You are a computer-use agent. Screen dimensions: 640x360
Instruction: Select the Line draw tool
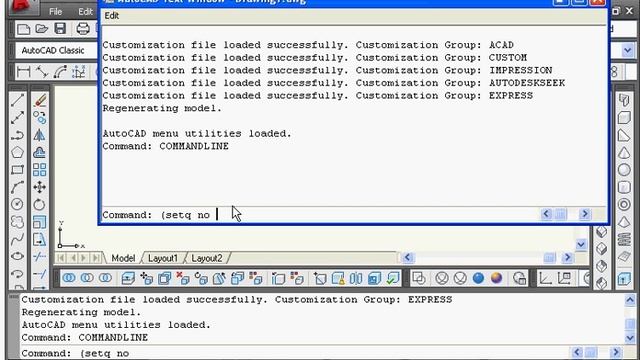click(17, 100)
